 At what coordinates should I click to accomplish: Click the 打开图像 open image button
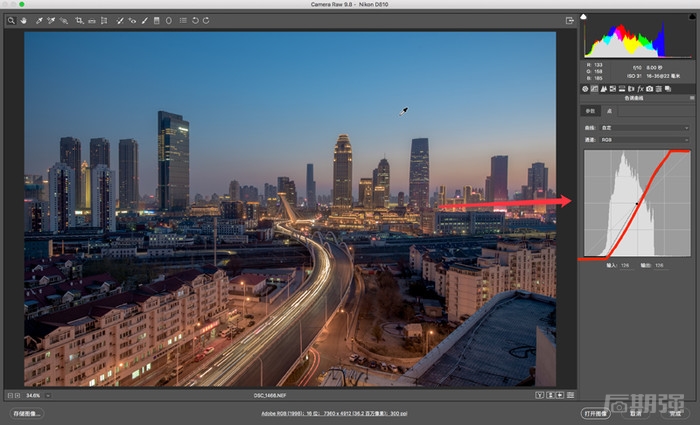click(x=596, y=413)
